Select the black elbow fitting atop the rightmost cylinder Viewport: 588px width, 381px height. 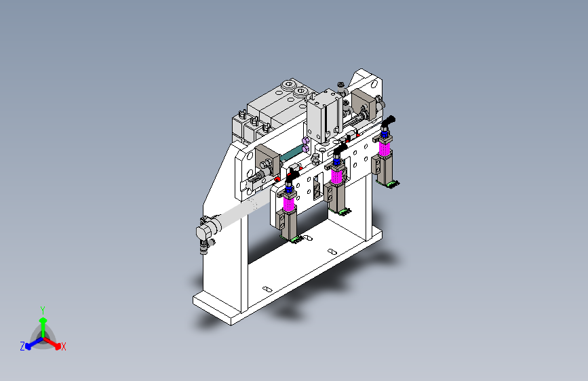point(387,123)
